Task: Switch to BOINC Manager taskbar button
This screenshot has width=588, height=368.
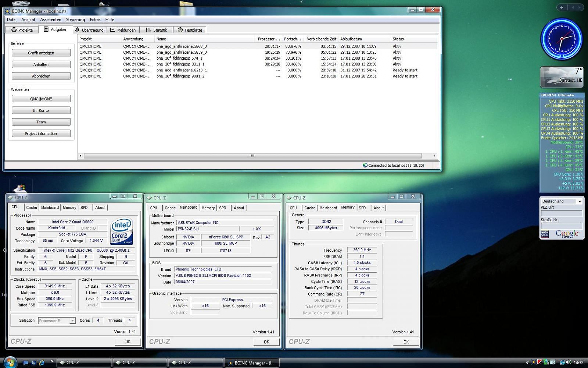Action: 252,363
